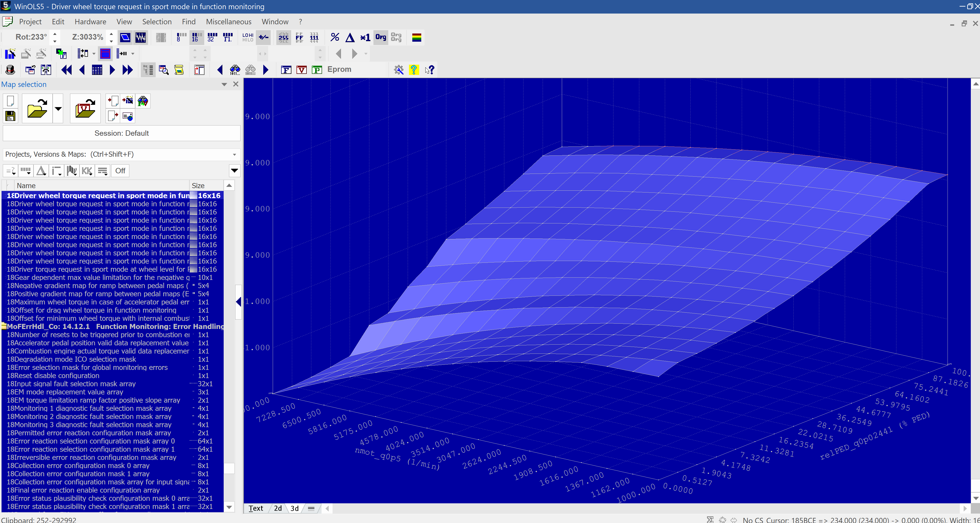Click the blue F window icon

point(286,70)
